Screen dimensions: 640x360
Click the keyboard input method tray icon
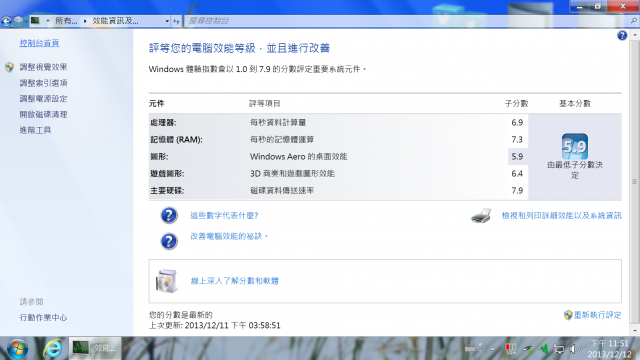470,349
